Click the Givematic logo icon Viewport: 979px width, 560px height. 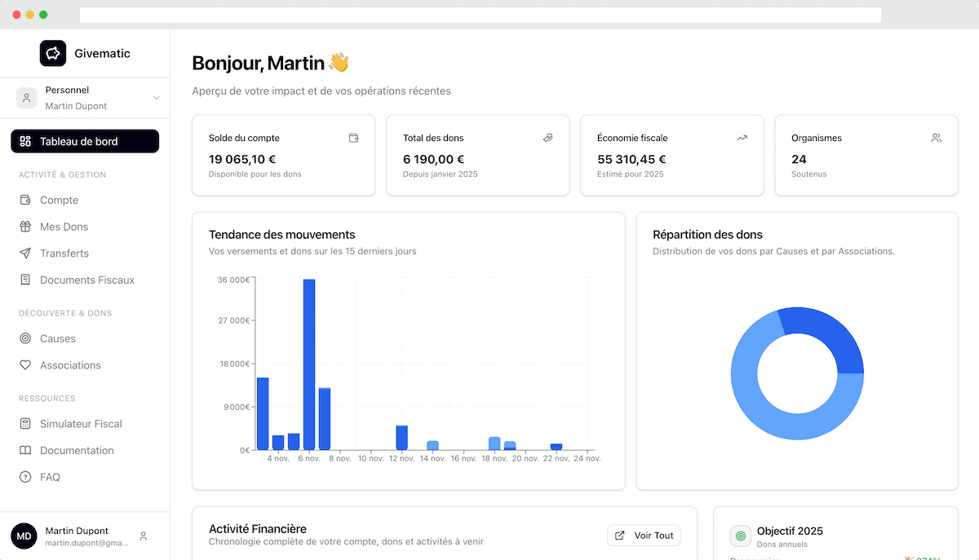53,53
